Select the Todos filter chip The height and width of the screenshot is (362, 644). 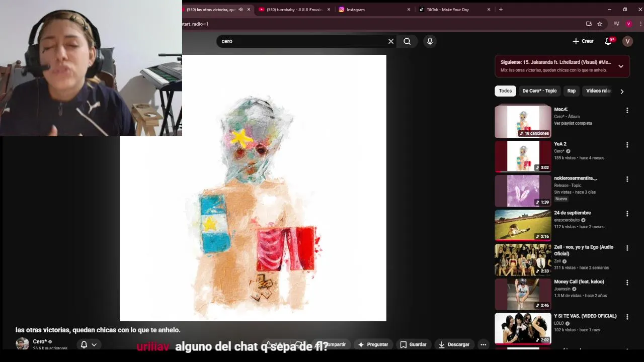click(x=505, y=91)
